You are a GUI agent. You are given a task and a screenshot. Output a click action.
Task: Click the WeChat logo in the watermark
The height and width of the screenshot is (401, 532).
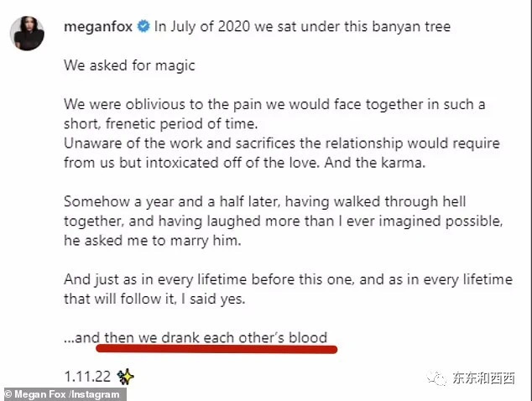[x=436, y=378]
